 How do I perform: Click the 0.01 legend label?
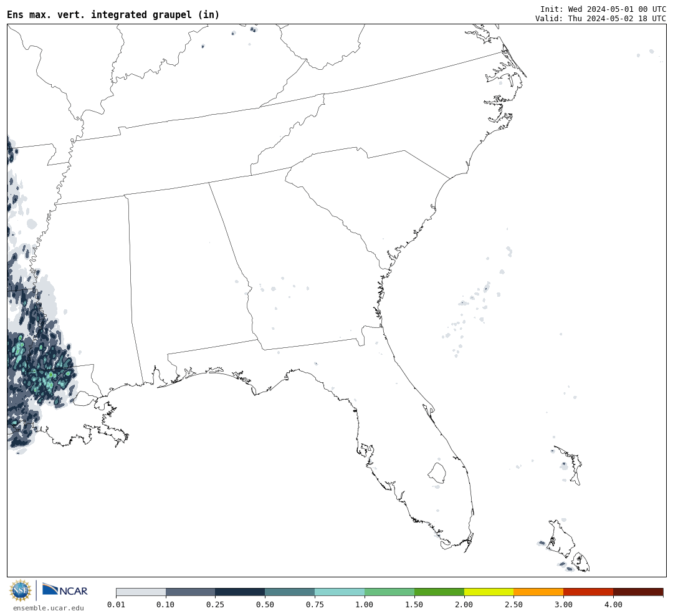pos(116,604)
